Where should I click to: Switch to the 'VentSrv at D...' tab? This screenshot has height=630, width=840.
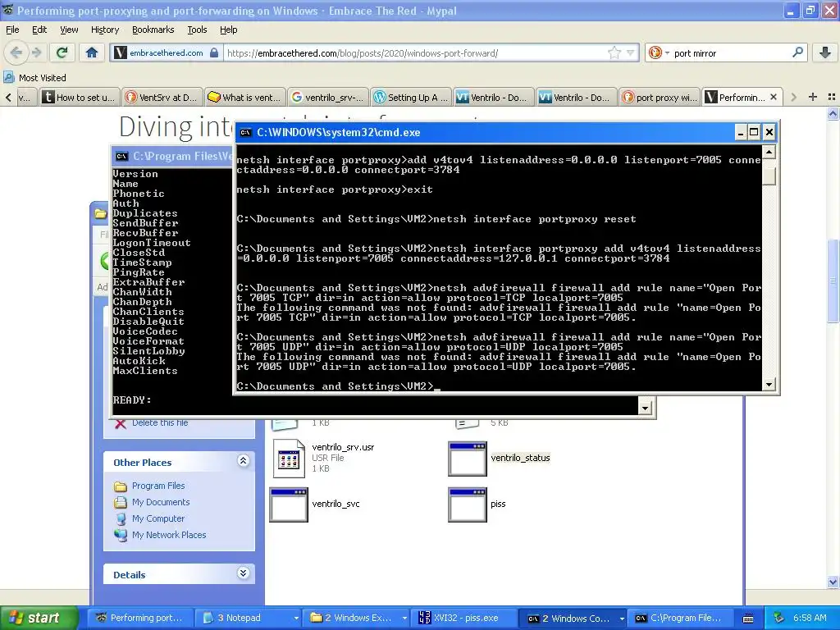(162, 97)
